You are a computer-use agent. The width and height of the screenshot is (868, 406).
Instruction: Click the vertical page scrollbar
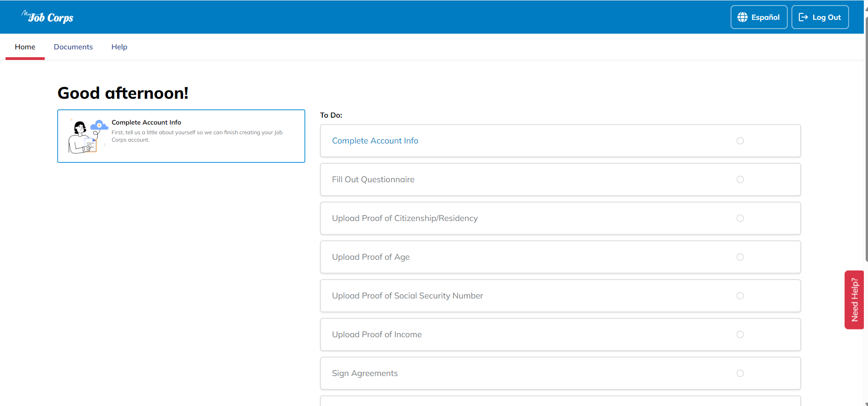pos(866,138)
